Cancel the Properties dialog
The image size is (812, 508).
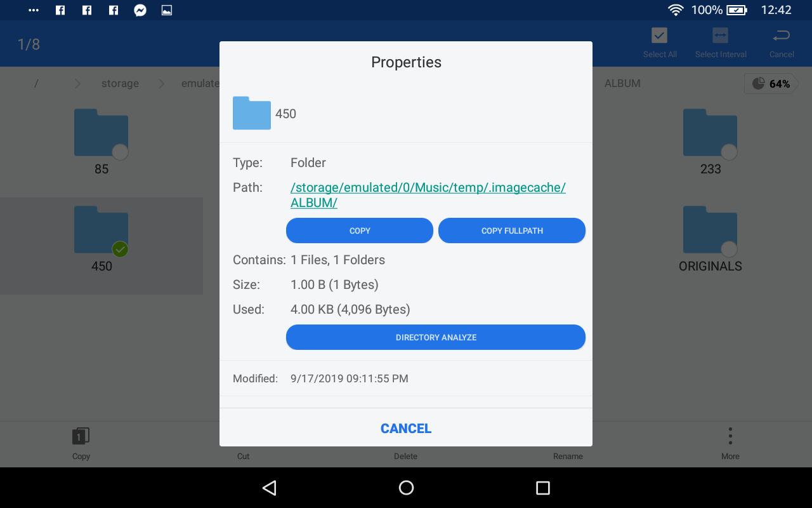tap(406, 429)
